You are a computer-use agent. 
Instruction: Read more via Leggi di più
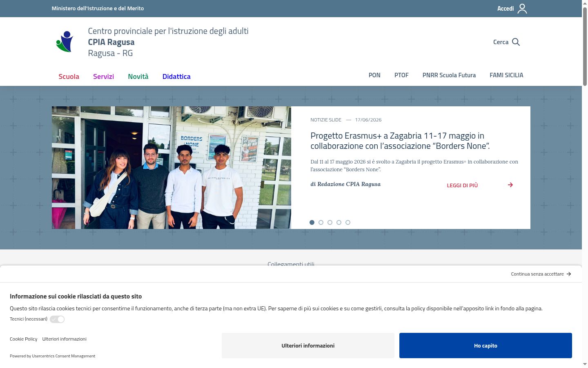[462, 185]
